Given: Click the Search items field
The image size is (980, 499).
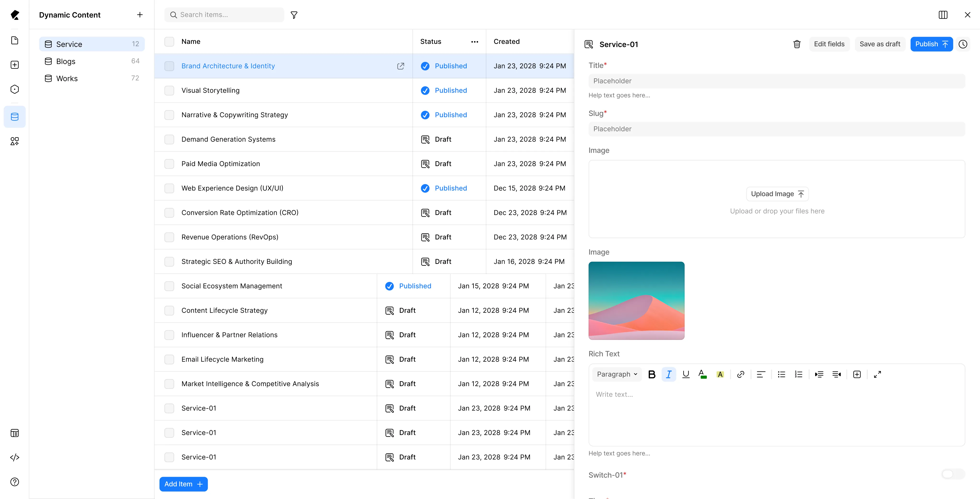Looking at the screenshot, I should click(225, 15).
